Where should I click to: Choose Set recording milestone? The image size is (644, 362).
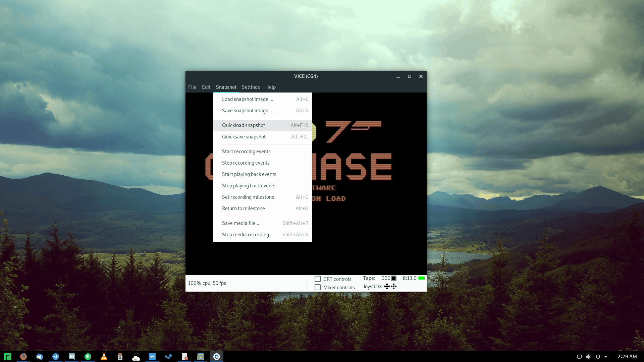pos(263,197)
